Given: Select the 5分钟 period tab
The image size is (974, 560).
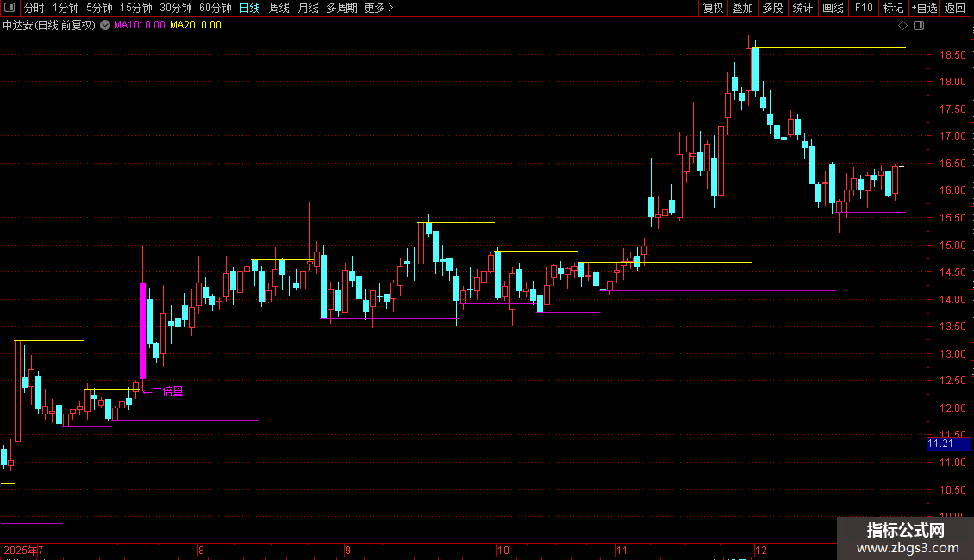Looking at the screenshot, I should coord(99,8).
